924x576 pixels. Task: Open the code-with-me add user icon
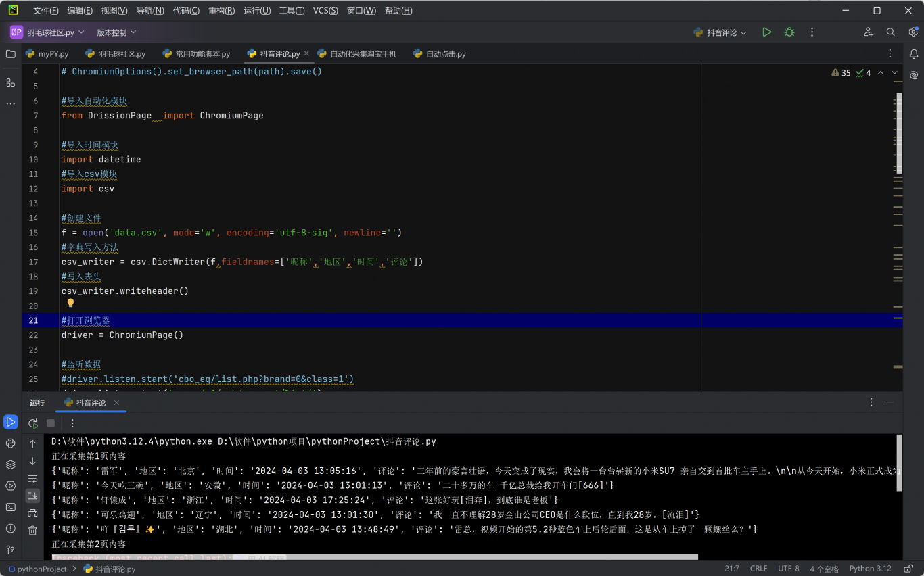[x=869, y=32]
